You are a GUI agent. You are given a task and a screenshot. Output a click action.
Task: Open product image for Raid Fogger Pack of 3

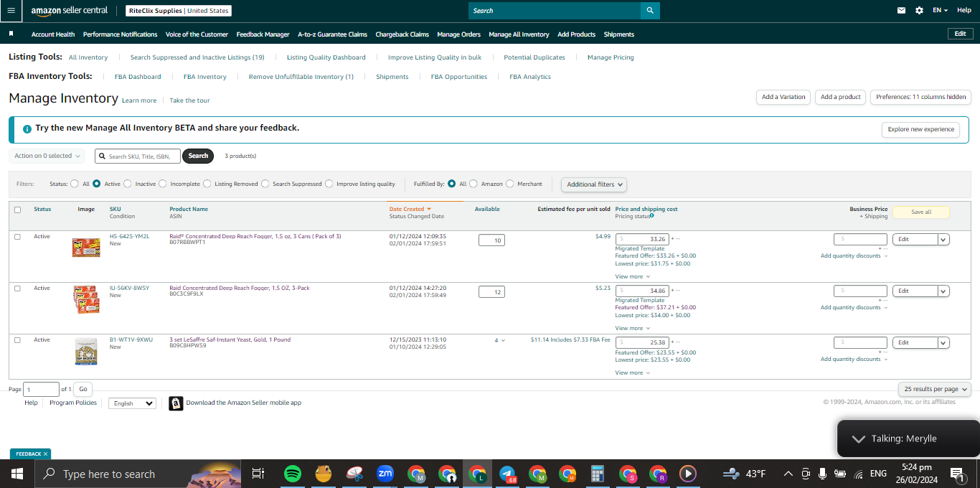tap(86, 247)
